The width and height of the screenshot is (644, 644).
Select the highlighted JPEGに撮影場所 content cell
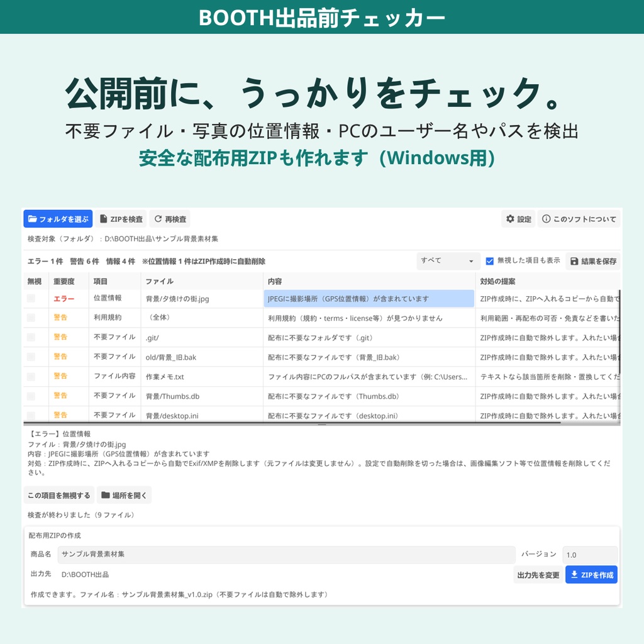coord(369,299)
